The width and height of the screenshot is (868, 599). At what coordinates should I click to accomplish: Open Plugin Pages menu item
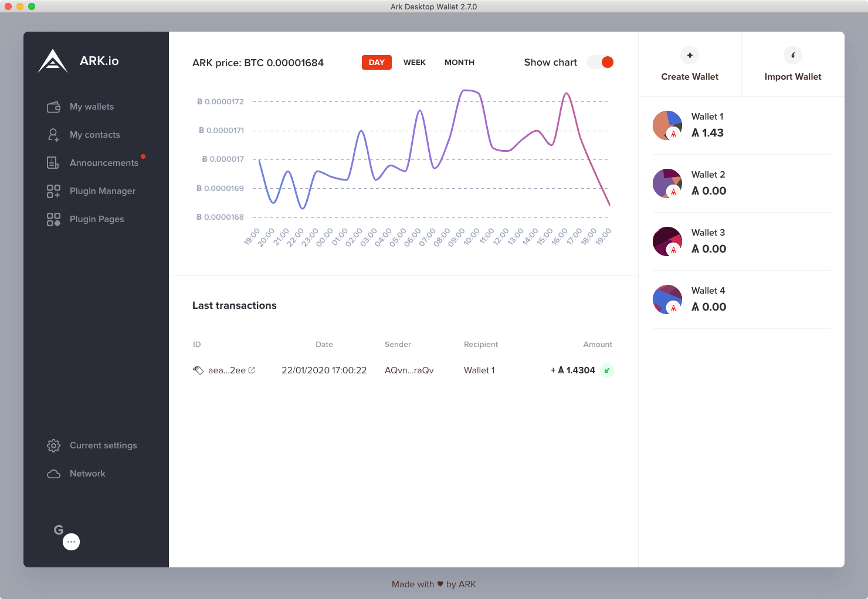pyautogui.click(x=96, y=219)
